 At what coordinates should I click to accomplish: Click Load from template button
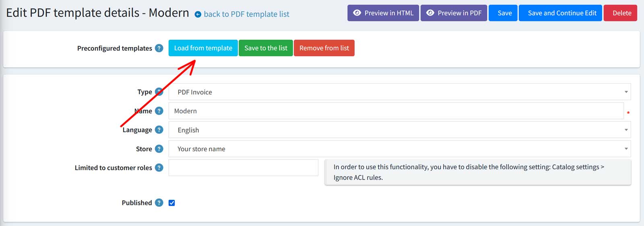pos(203,48)
